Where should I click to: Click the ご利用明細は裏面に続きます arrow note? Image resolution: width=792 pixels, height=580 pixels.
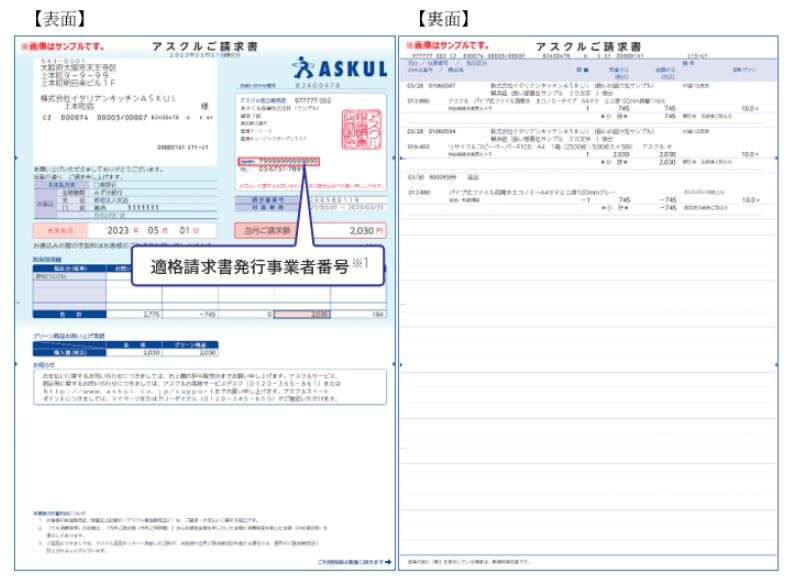[354, 562]
